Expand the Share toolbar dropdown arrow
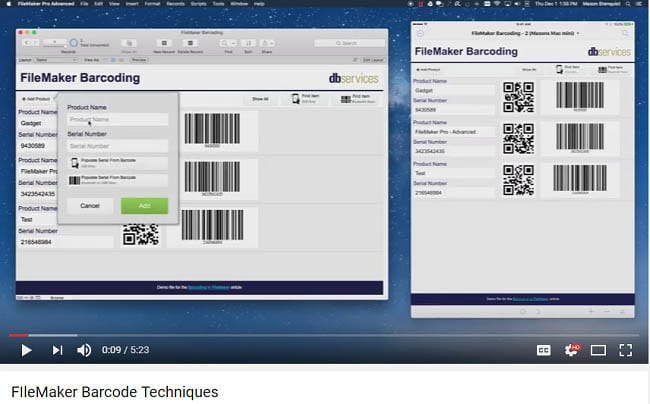The width and height of the screenshot is (650, 404). point(272,43)
